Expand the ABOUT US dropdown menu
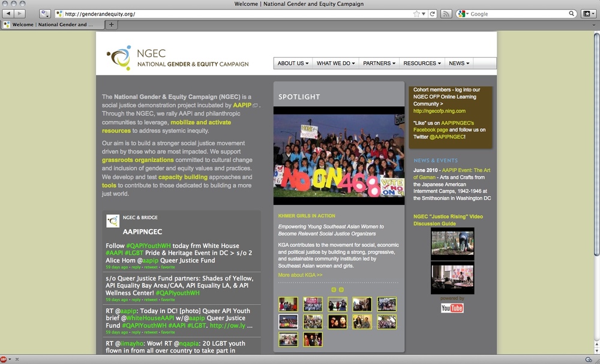This screenshot has height=364, width=600. coord(293,64)
